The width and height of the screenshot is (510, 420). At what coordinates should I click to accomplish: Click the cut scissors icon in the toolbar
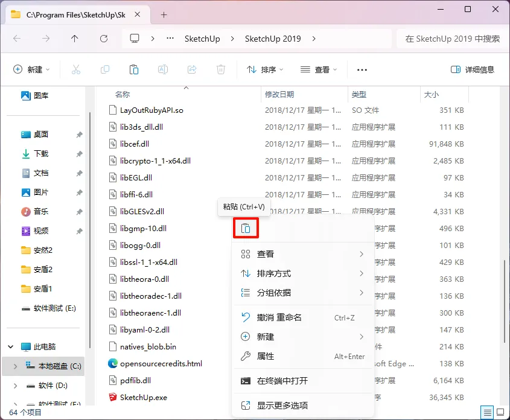point(76,69)
